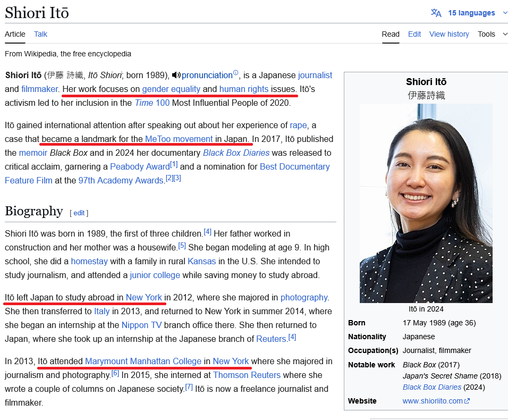The image size is (508, 420).
Task: Jump to citation [6]
Action: point(115,373)
